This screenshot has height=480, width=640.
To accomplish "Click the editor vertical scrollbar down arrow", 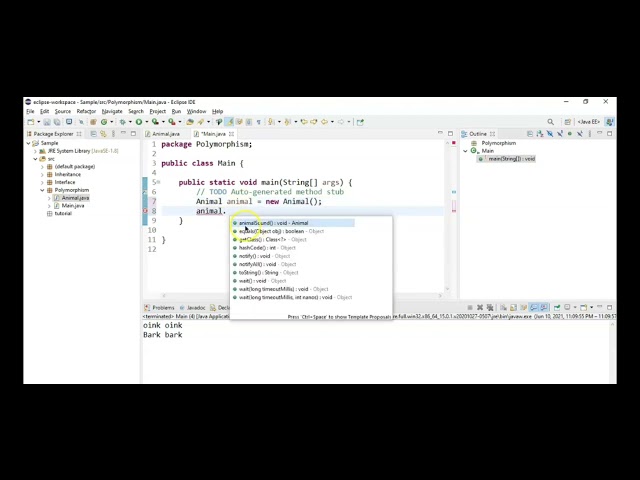I will [x=447, y=289].
